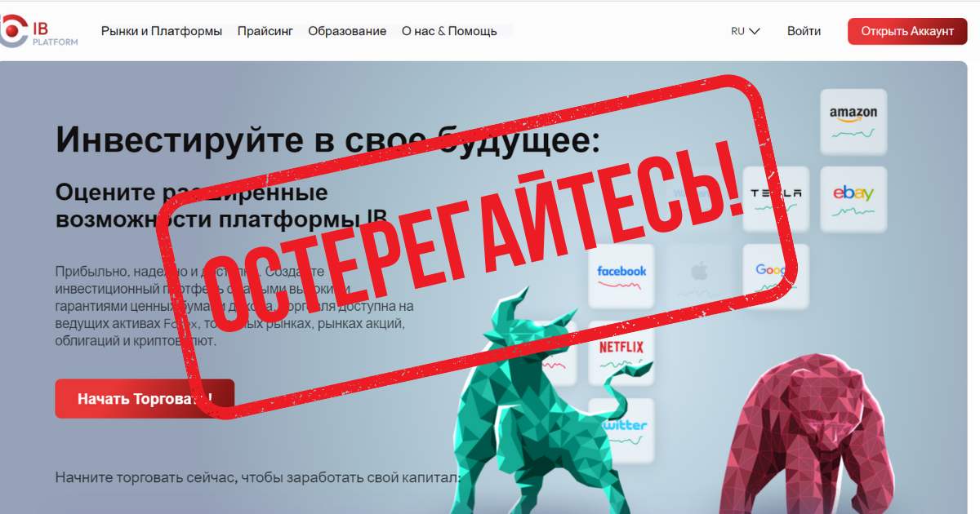Select the Netflix stock tile
This screenshot has width=980, height=514.
621,353
